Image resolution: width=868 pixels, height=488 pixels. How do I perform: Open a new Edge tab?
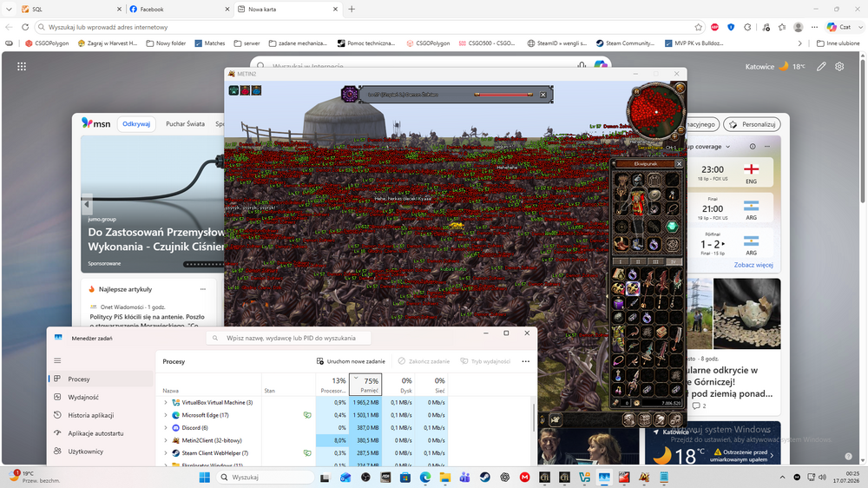tap(352, 9)
